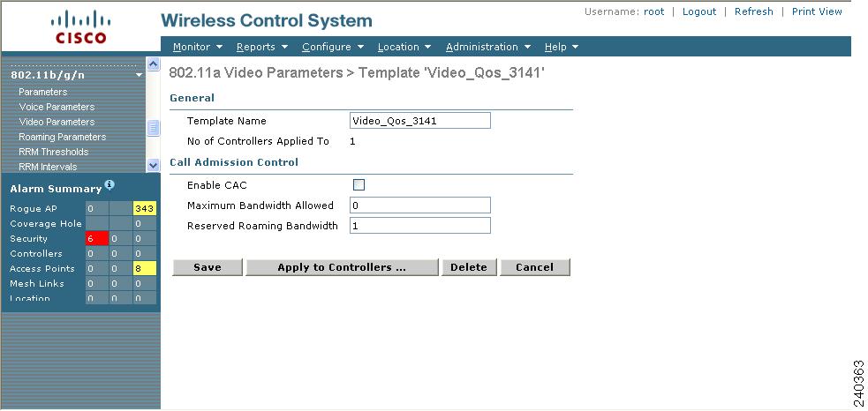Click the Cancel button
This screenshot has width=868, height=411.
click(x=535, y=267)
